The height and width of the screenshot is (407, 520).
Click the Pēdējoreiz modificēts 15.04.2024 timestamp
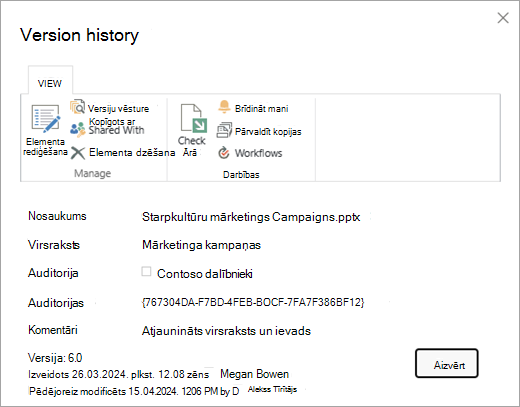tap(134, 391)
